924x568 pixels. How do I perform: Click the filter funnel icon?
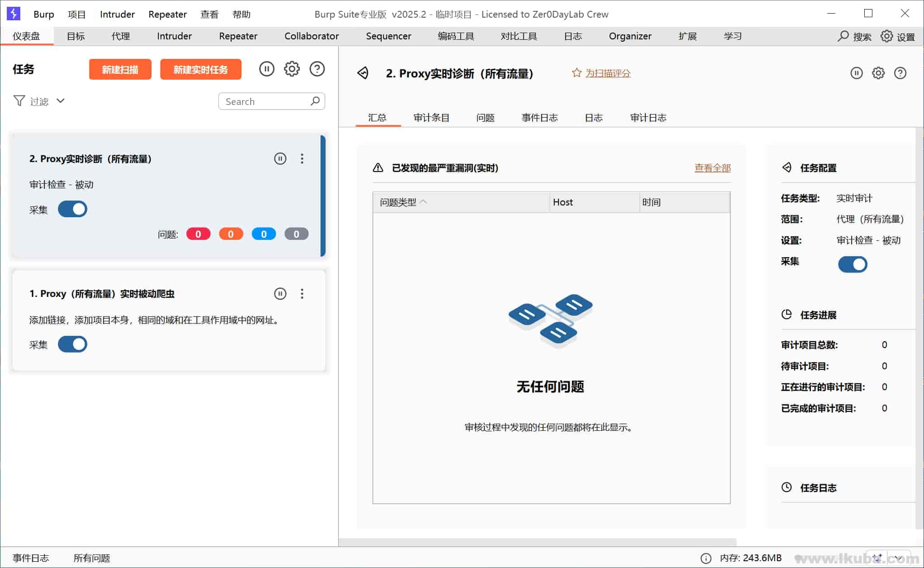[19, 100]
